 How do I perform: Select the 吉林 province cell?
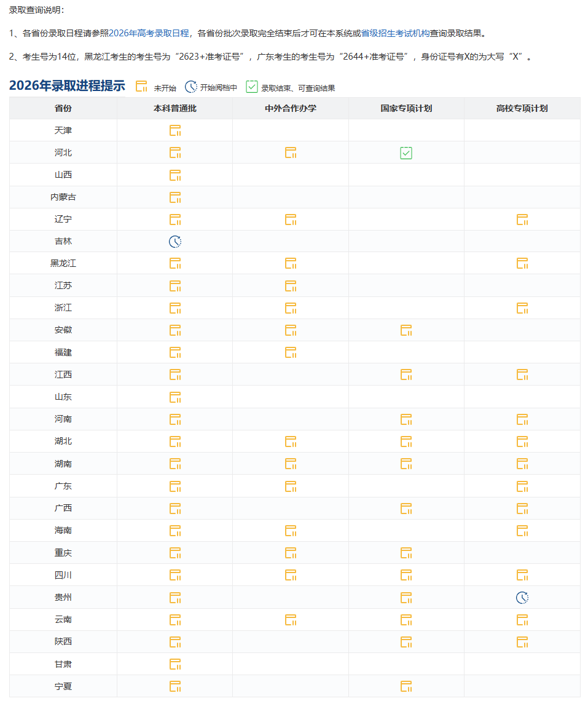click(x=63, y=242)
